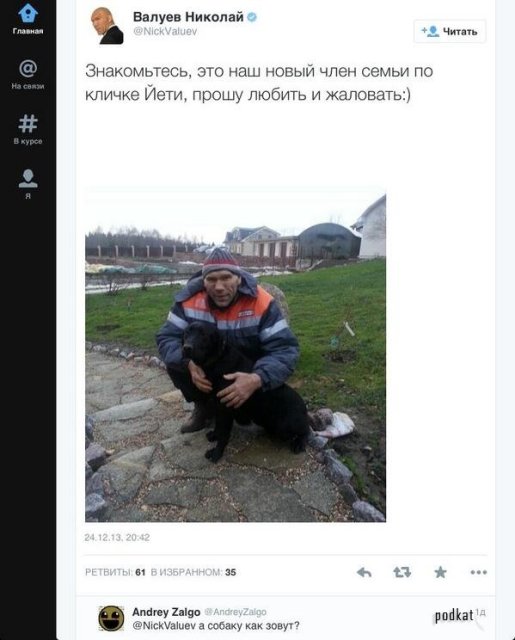Favorite the tweet with star icon
This screenshot has width=515, height=640.
(x=440, y=572)
